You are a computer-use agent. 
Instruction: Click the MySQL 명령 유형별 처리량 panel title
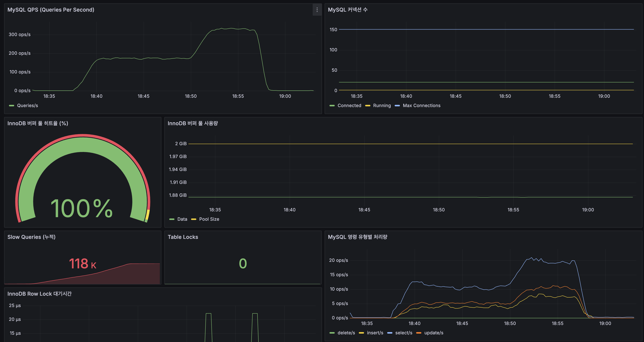click(x=357, y=237)
